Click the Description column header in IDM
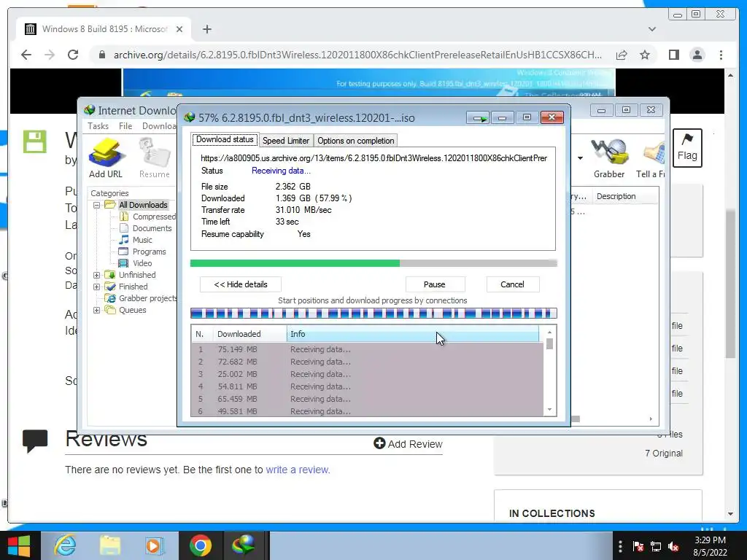The height and width of the screenshot is (560, 747). [x=625, y=196]
